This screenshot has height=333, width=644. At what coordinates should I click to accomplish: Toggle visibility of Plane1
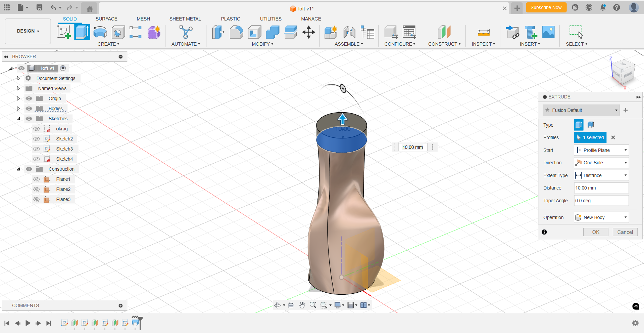pos(37,179)
